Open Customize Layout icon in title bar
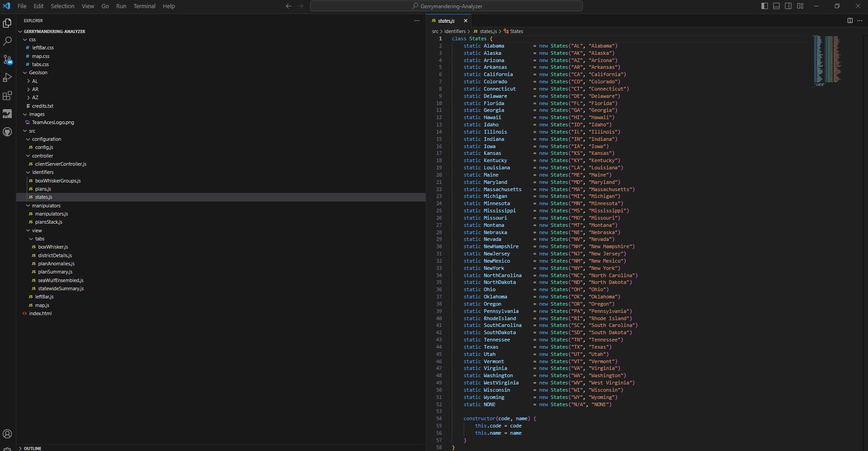This screenshot has height=451, width=868. pyautogui.click(x=800, y=6)
